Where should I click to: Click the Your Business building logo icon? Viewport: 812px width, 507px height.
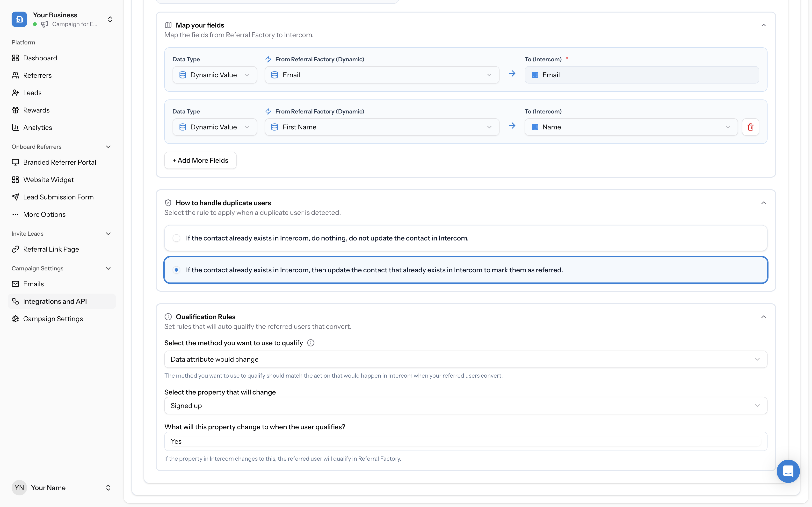coord(19,20)
